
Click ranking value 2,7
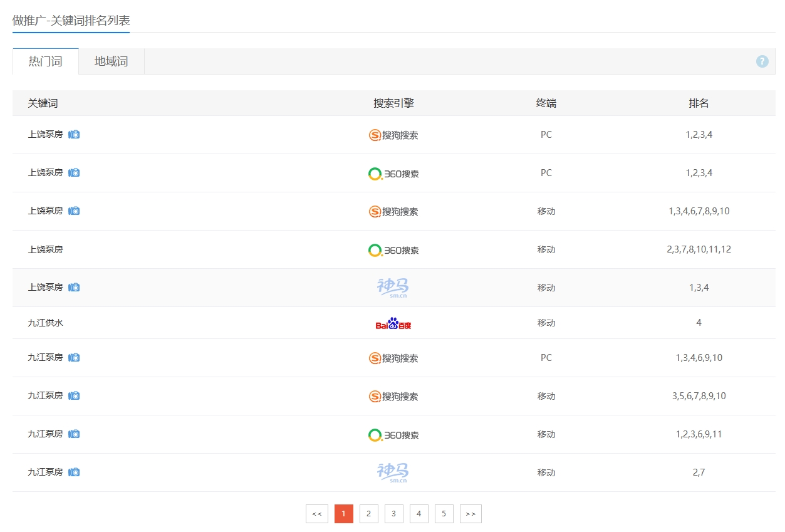pyautogui.click(x=699, y=472)
